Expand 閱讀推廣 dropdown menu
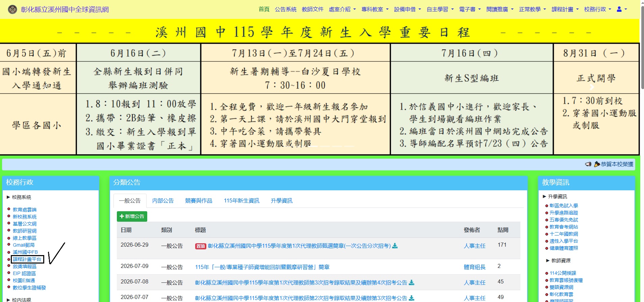Screen dimensions: 644x302 pos(500,9)
